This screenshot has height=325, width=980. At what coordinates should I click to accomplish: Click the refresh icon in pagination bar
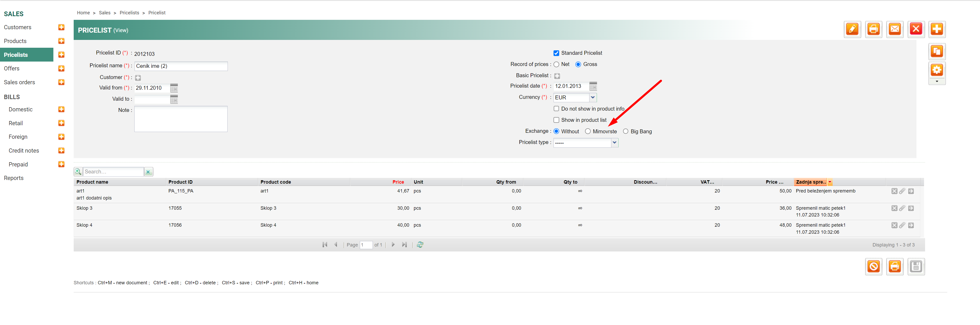pos(420,245)
